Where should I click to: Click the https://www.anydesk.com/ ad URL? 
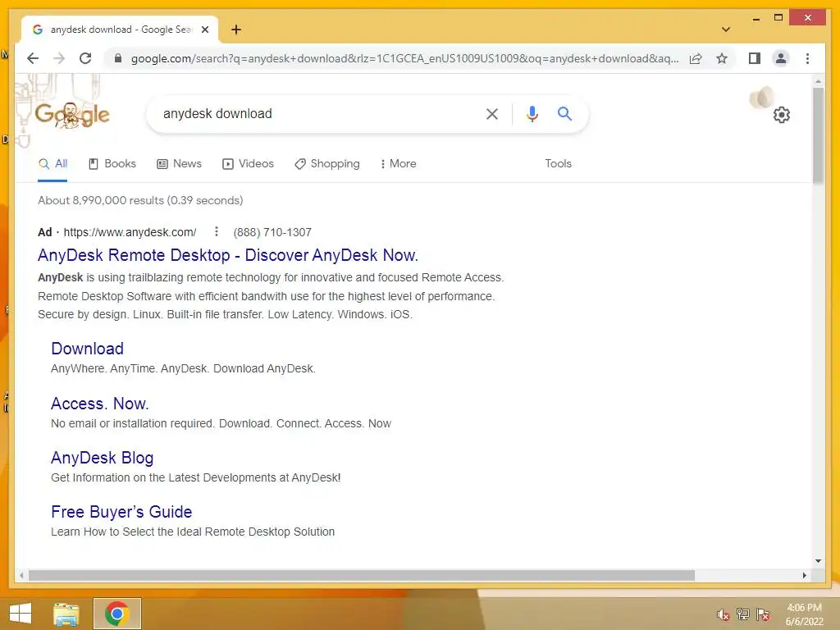(130, 232)
